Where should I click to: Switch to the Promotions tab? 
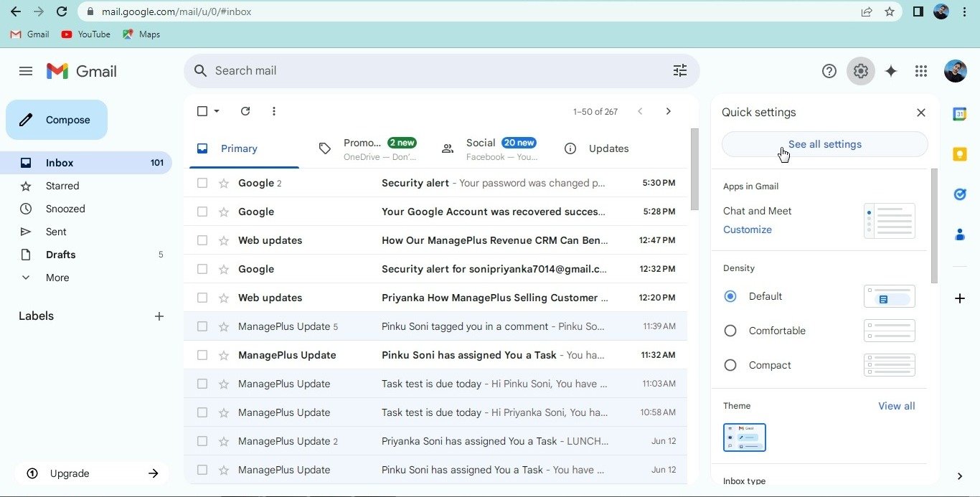tap(367, 148)
